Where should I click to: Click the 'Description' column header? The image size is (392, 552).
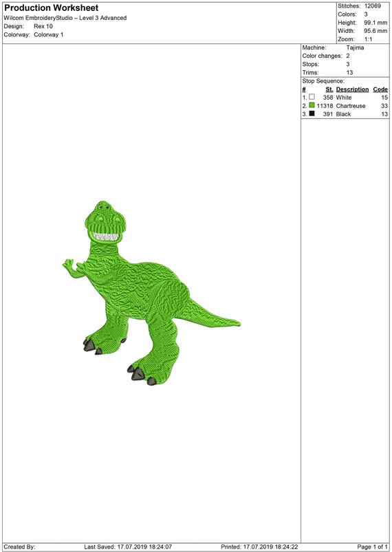pos(352,89)
